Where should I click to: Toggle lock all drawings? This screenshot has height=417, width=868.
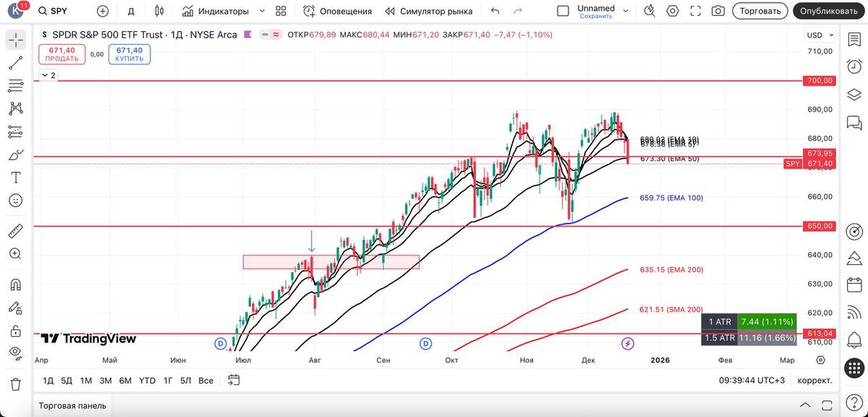tap(16, 331)
